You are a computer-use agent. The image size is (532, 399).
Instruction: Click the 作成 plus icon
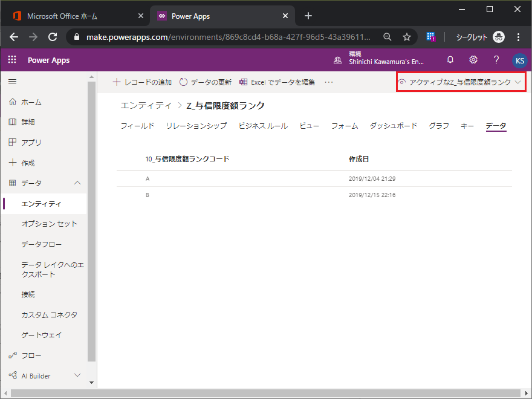[x=13, y=163]
